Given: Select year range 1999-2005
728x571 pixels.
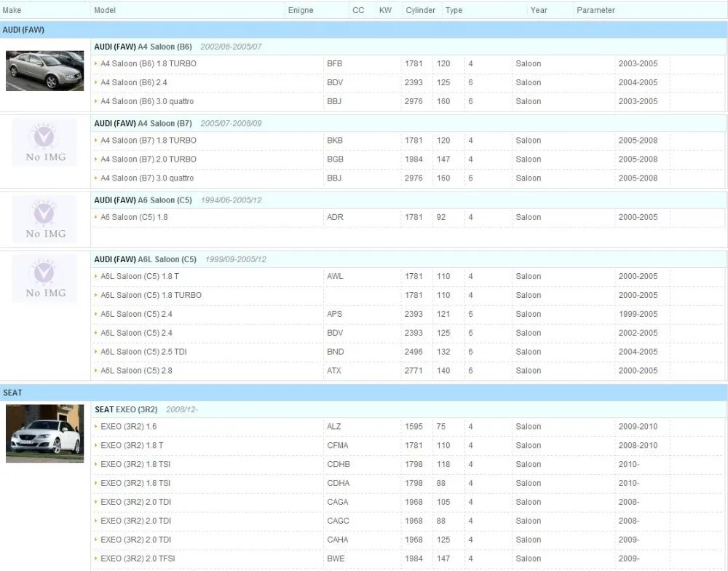Looking at the screenshot, I should (x=638, y=314).
